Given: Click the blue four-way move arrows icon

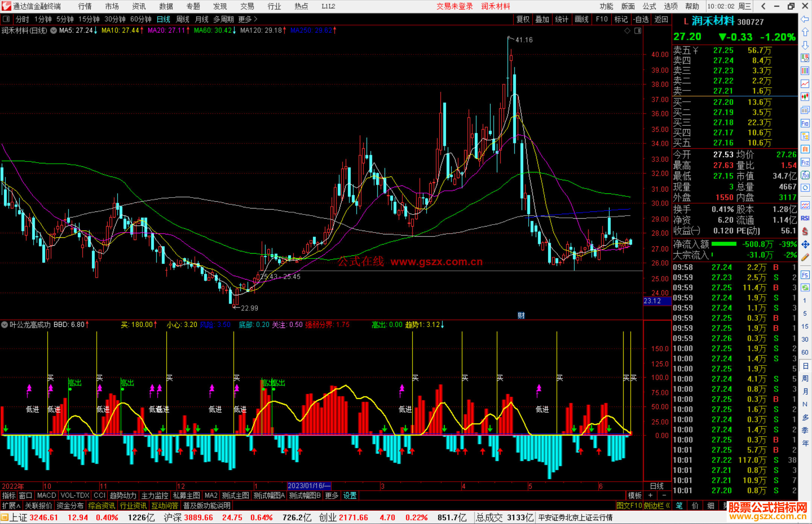Looking at the screenshot, I should click(x=805, y=245).
